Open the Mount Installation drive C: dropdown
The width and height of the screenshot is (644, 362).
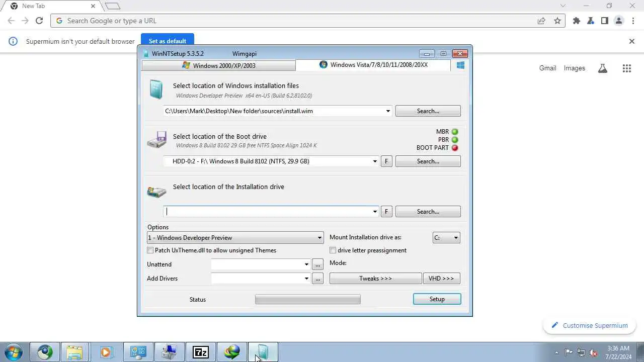pyautogui.click(x=447, y=238)
